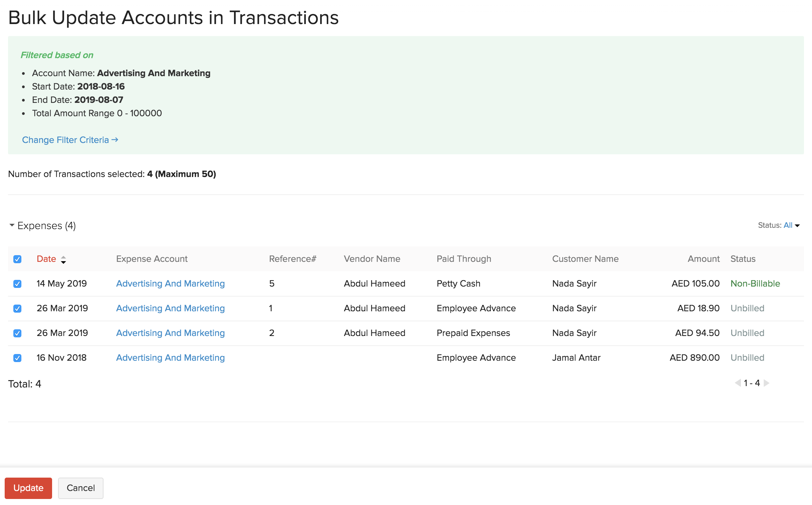The width and height of the screenshot is (812, 505).
Task: Sort transactions by the Date column header
Action: tap(46, 259)
